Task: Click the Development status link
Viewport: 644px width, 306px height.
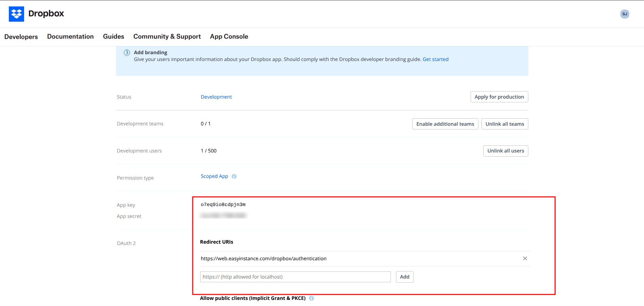Action: coord(216,97)
